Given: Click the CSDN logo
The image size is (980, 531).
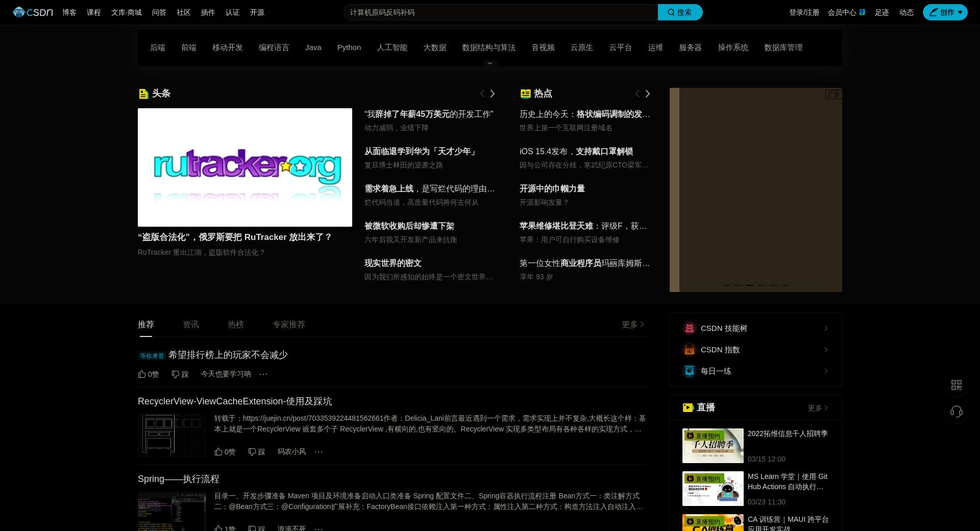Looking at the screenshot, I should coord(33,12).
